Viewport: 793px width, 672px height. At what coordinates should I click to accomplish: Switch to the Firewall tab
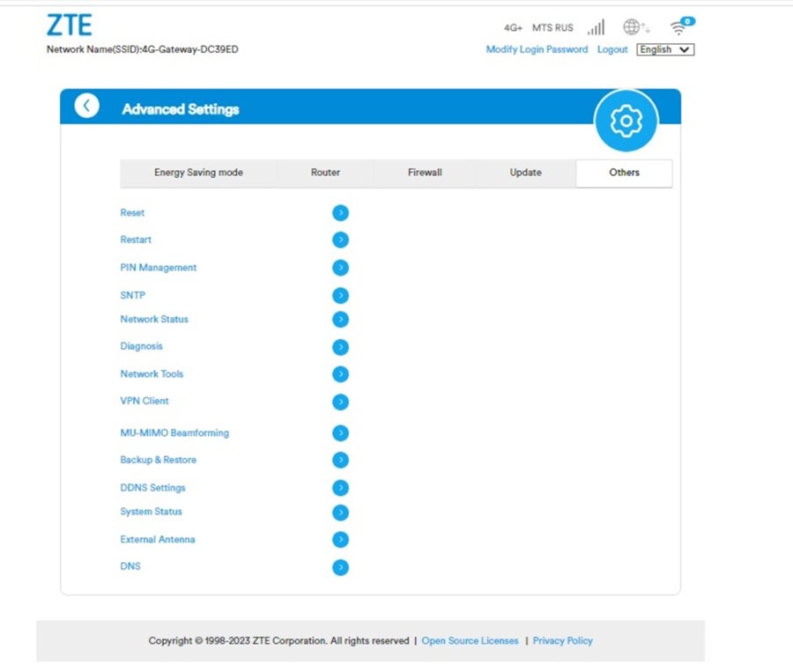(425, 173)
